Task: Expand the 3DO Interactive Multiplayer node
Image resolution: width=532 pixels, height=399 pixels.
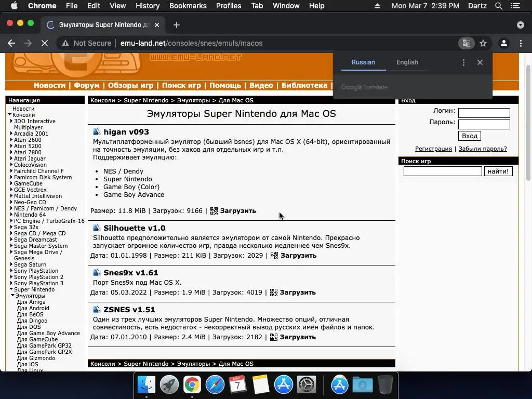Action: pos(11,121)
